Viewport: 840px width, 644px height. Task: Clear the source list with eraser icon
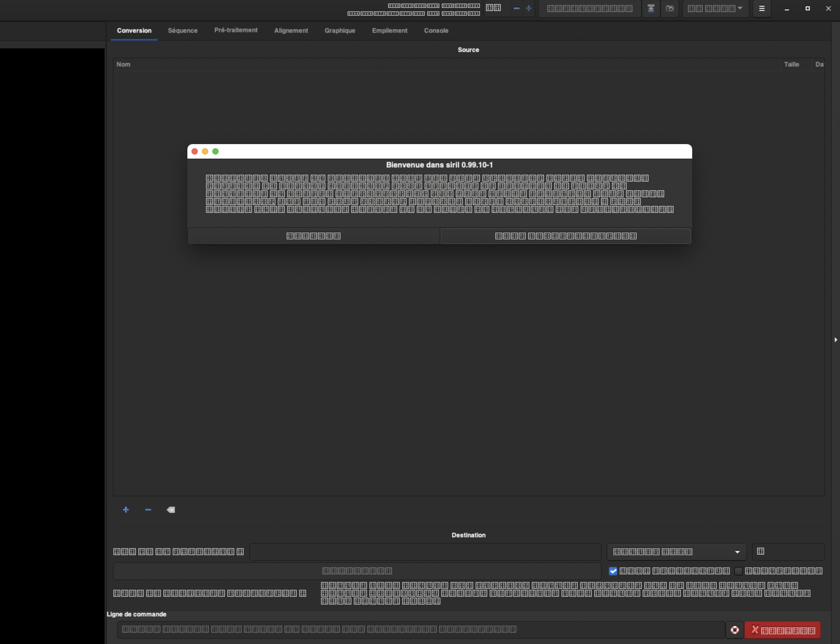[171, 510]
